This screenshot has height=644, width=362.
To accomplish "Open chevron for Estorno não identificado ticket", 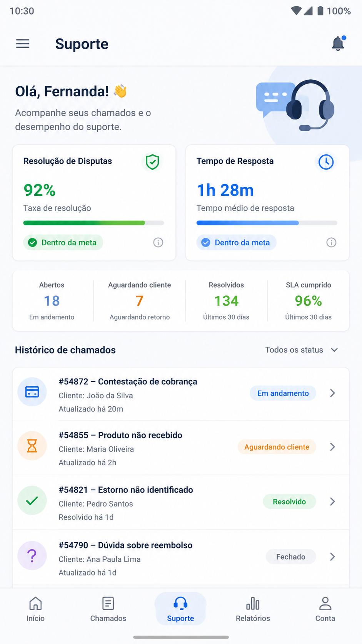I will coord(333,501).
